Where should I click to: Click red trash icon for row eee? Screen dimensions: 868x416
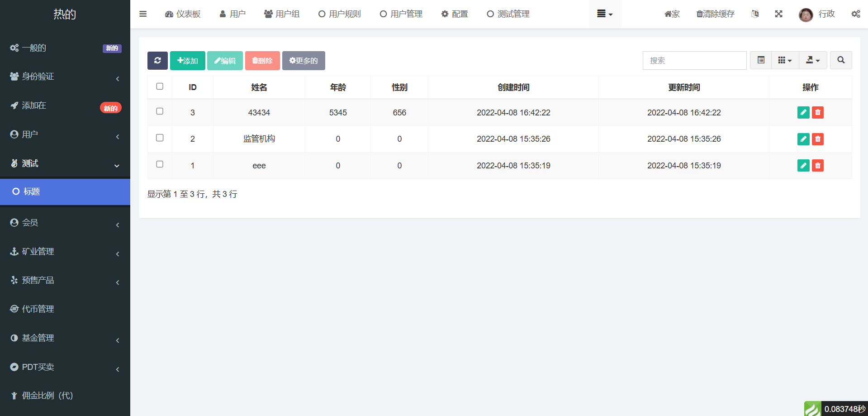pos(817,166)
